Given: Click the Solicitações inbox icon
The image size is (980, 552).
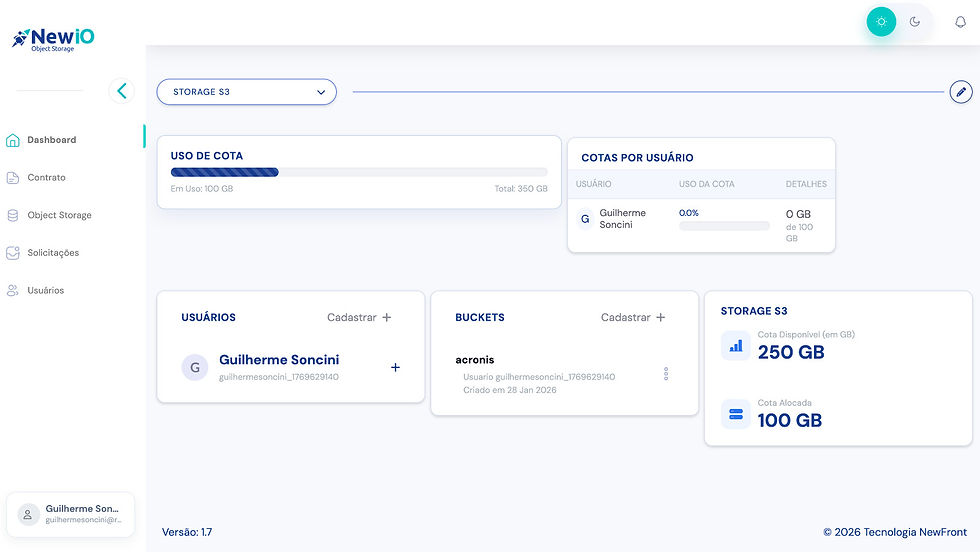Looking at the screenshot, I should click(12, 253).
